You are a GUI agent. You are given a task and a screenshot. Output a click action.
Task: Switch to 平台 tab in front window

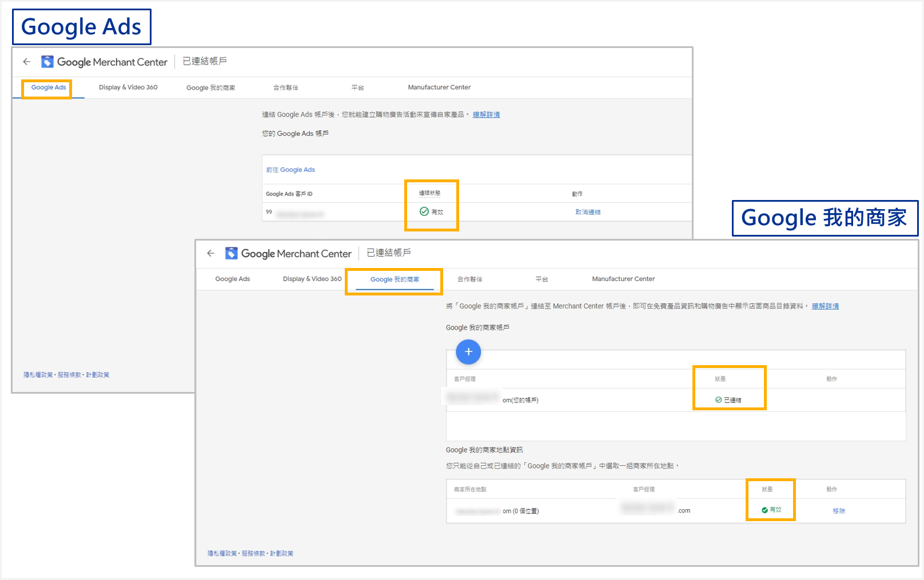coord(541,279)
